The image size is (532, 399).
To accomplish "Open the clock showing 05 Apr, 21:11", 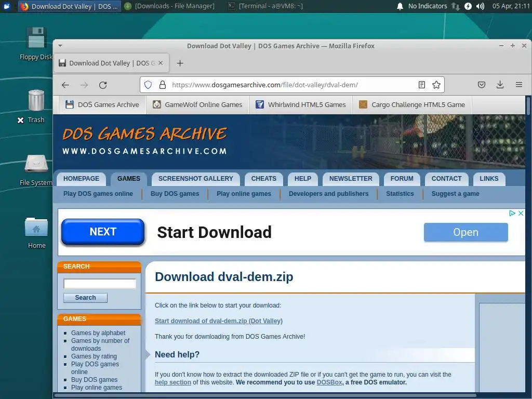I will pyautogui.click(x=511, y=6).
